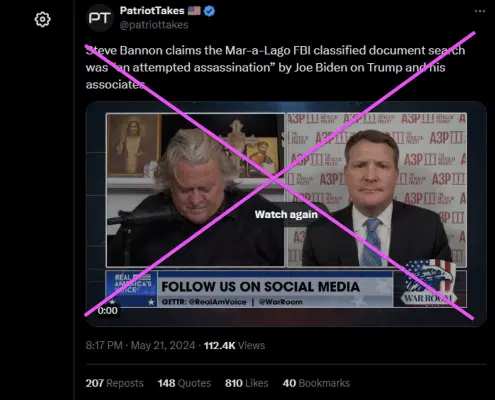Open the three-dot more options menu
Screen dimensions: 495x400
coord(480,11)
